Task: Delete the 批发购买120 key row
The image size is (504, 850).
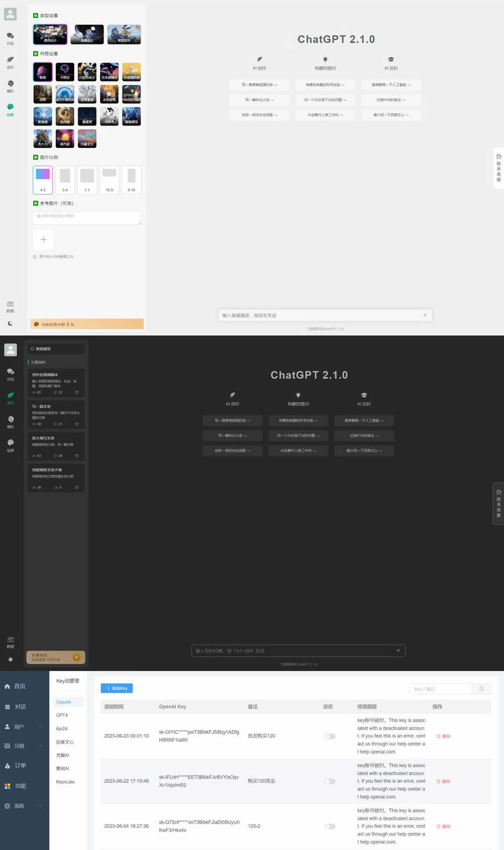Action: coord(443,736)
